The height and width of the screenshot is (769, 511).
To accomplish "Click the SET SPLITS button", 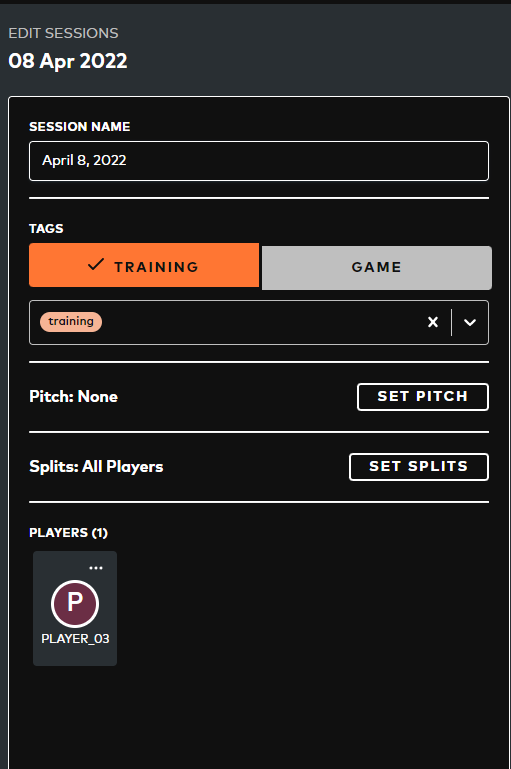I will 419,467.
